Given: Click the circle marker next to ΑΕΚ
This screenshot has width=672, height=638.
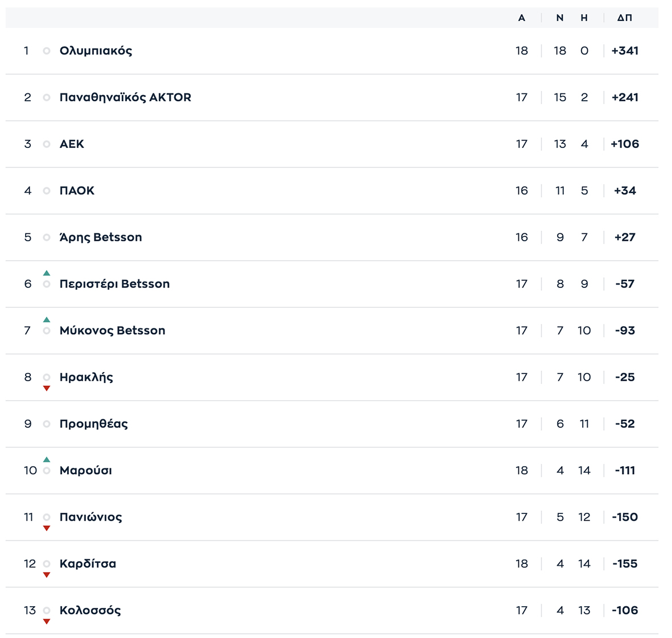Looking at the screenshot, I should (47, 144).
